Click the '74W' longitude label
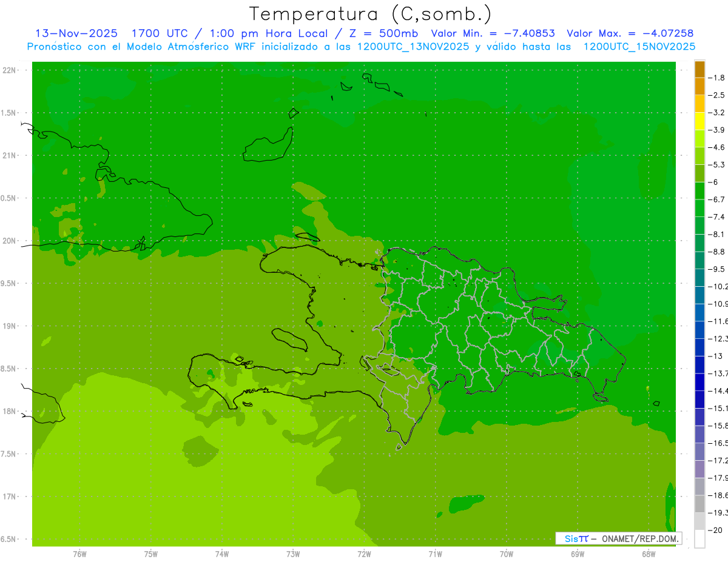The height and width of the screenshot is (562, 728). pos(222,554)
